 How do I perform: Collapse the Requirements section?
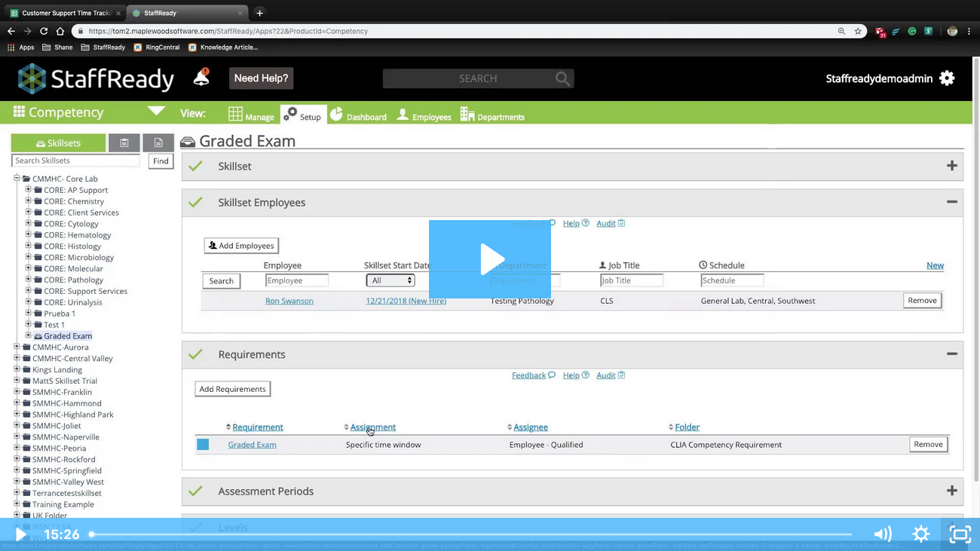click(951, 354)
